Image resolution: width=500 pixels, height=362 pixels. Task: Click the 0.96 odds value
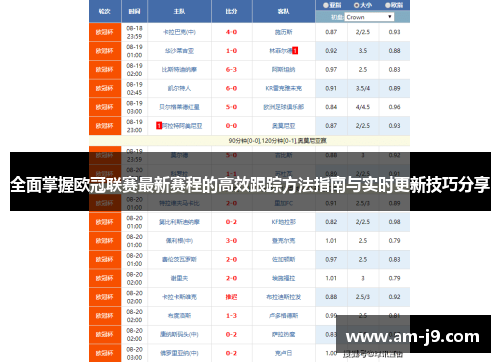click(x=394, y=107)
